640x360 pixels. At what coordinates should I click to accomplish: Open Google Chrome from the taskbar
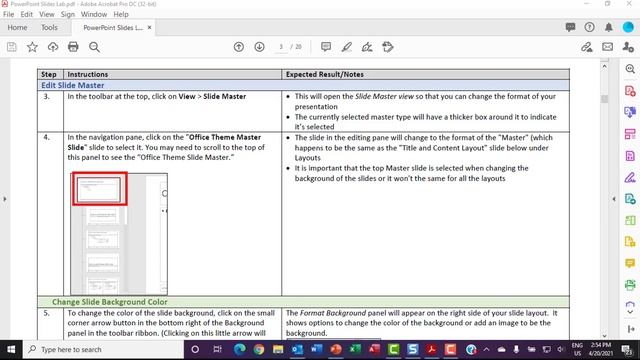click(x=259, y=349)
